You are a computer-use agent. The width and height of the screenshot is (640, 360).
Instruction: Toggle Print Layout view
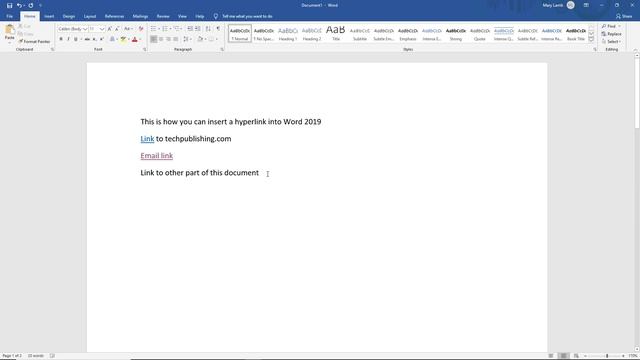coord(563,356)
